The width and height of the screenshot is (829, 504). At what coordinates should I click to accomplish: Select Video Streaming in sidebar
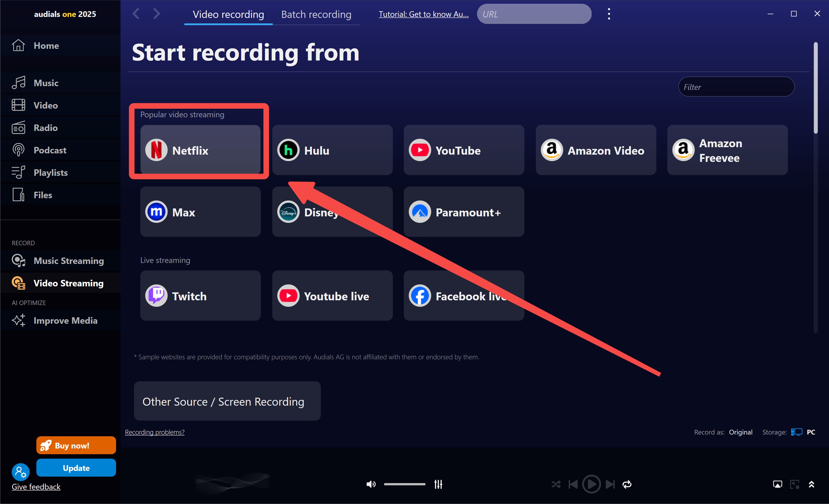point(61,283)
